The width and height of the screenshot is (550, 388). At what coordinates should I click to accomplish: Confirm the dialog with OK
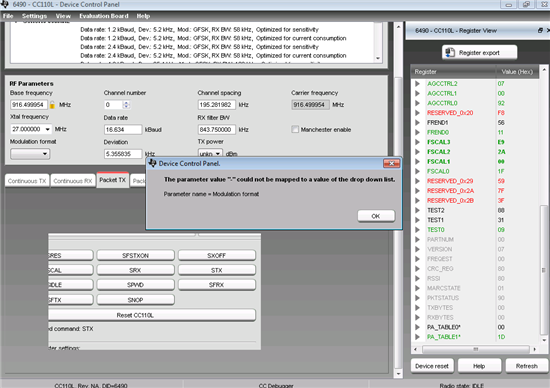(376, 216)
